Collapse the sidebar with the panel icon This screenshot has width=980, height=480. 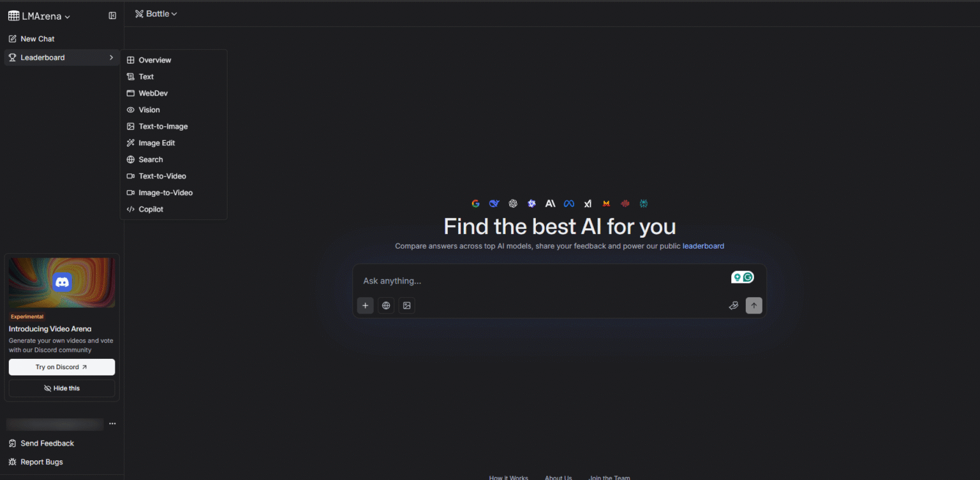pyautogui.click(x=112, y=15)
